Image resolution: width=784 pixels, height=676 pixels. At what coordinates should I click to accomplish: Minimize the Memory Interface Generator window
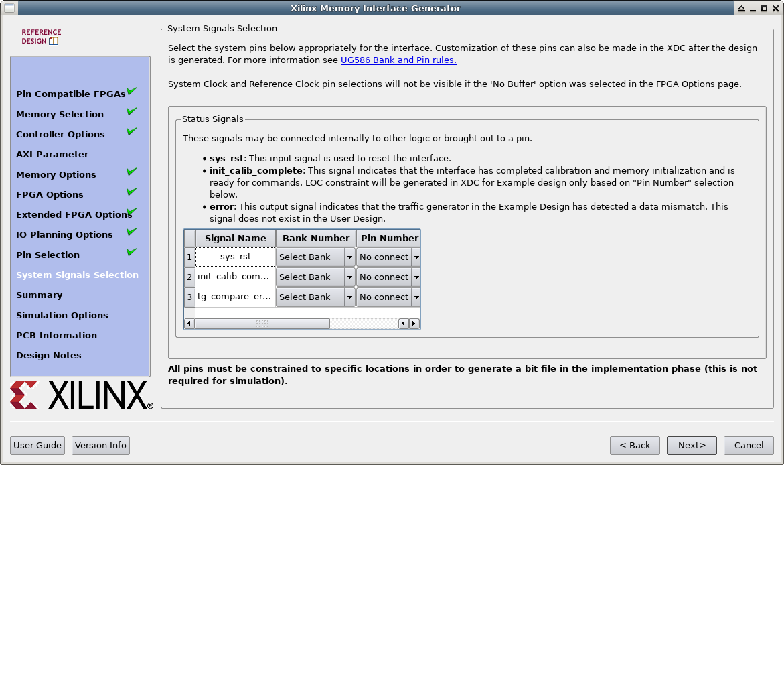click(x=753, y=9)
